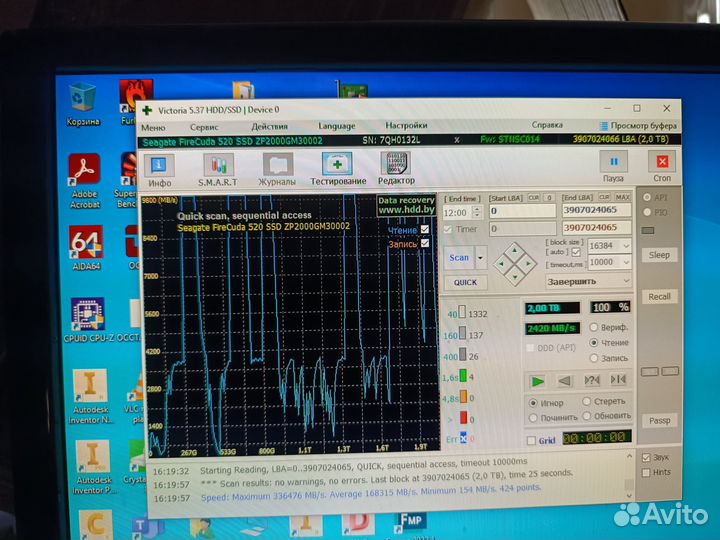The height and width of the screenshot is (540, 720).
Task: Open the S.M.A.R.T section
Action: [x=218, y=170]
